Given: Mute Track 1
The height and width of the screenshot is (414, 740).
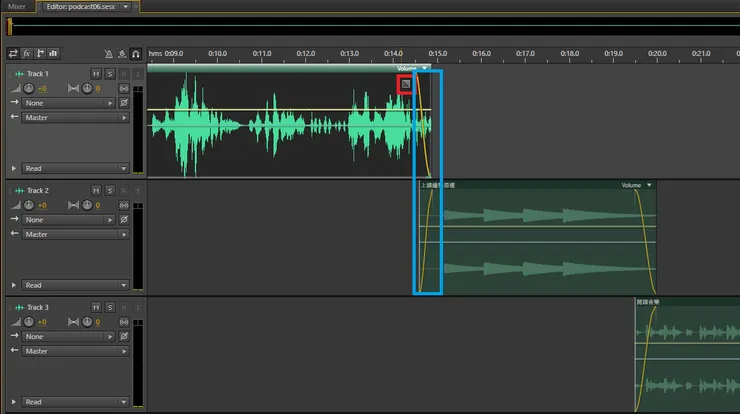Looking at the screenshot, I should pyautogui.click(x=96, y=74).
